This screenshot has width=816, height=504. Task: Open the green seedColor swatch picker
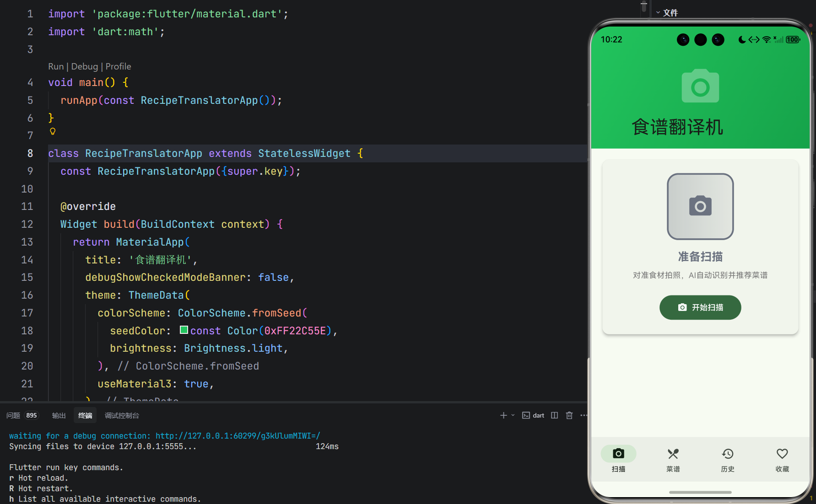tap(184, 330)
